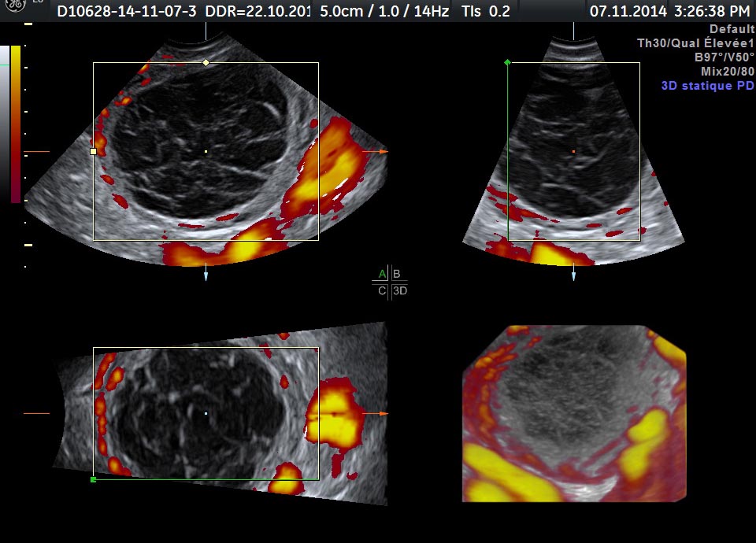The image size is (756, 543).
Task: Click the center point marker in plane B
Action: coord(573,151)
